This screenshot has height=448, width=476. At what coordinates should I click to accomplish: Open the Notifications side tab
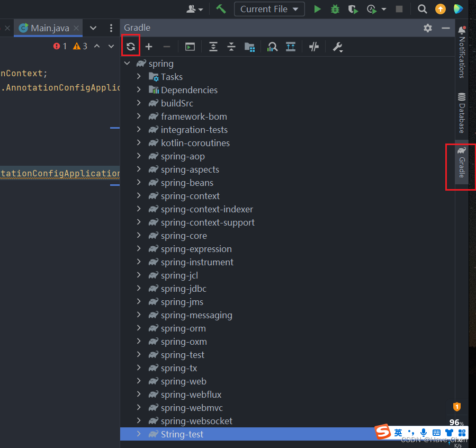pyautogui.click(x=462, y=52)
